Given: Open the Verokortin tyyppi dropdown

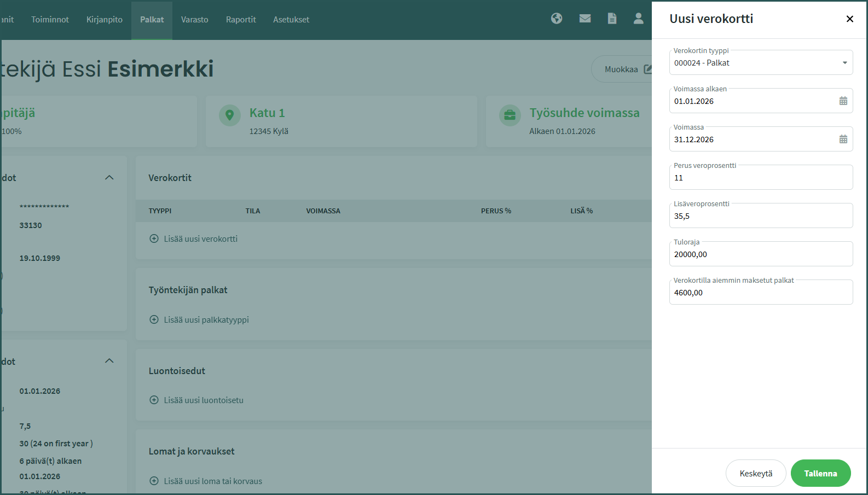Looking at the screenshot, I should click(761, 63).
